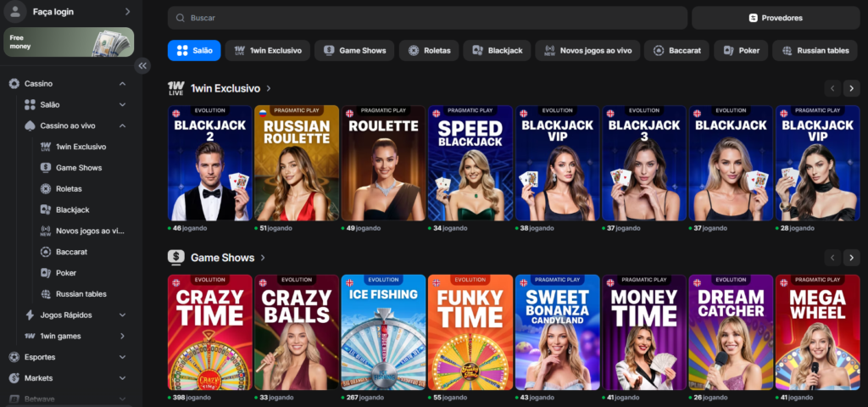Viewport: 868px width, 407px height.
Task: Expand the Salão submenu chevron
Action: pyautogui.click(x=122, y=104)
